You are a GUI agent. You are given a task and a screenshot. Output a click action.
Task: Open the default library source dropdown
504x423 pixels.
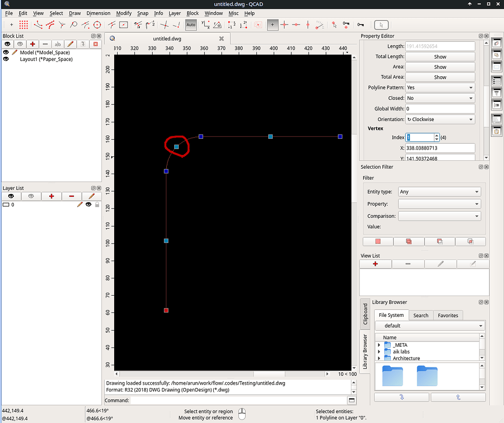pos(430,326)
